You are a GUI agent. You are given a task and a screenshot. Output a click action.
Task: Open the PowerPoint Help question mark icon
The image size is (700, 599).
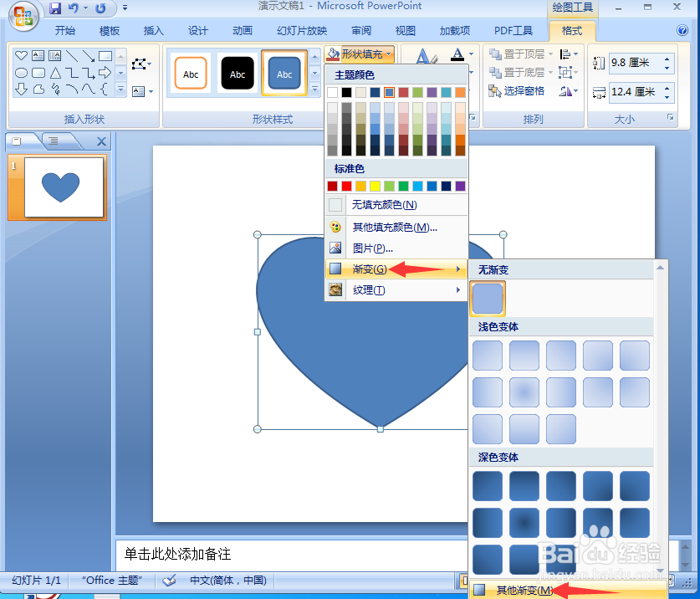coord(682,30)
